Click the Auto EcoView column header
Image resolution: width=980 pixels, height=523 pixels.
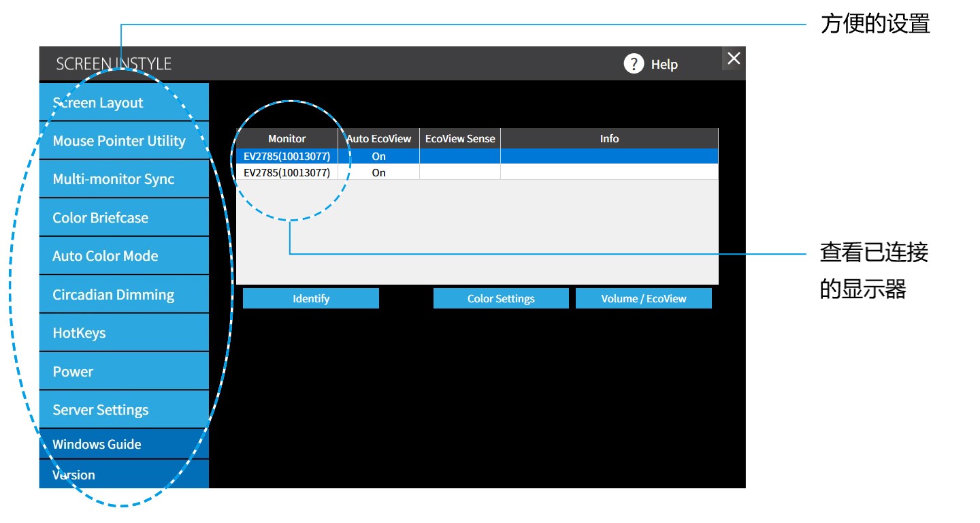point(379,138)
